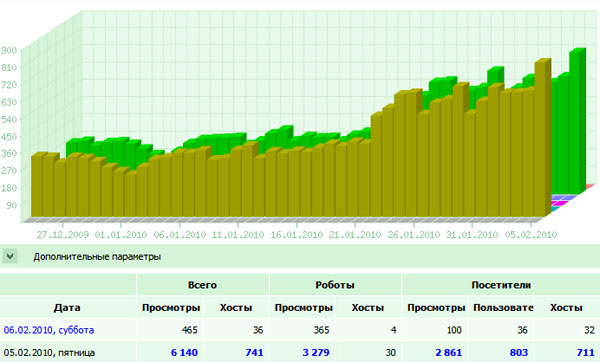Image resolution: width=600 pixels, height=362 pixels.
Task: Click the tallest green bar at chart's right end
Action: click(x=577, y=121)
